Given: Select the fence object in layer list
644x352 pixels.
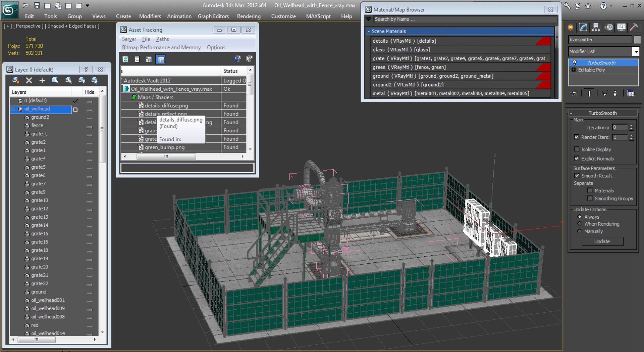Looking at the screenshot, I should [37, 126].
